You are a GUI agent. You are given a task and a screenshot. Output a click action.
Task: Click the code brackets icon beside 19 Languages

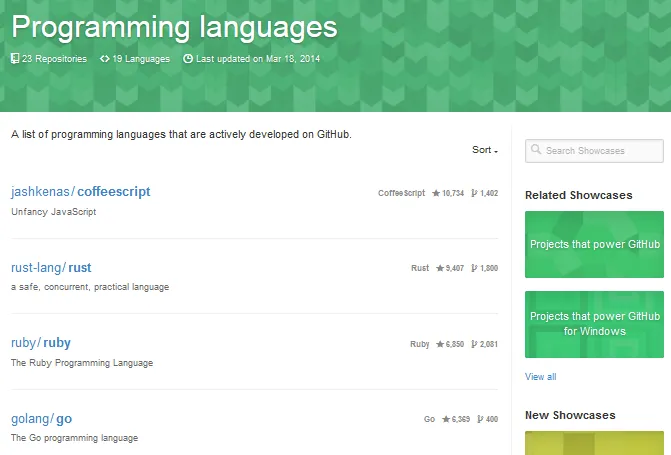(x=104, y=59)
